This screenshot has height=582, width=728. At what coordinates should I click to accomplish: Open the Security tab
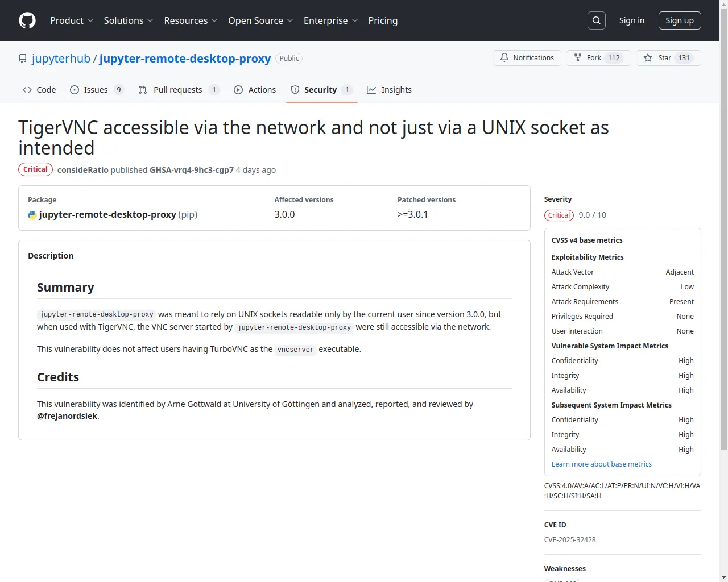(322, 90)
